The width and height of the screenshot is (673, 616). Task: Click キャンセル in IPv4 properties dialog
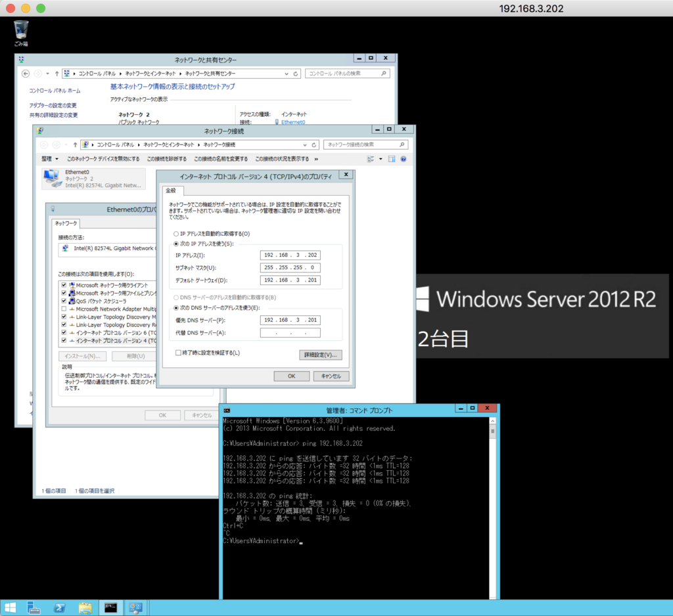point(331,376)
